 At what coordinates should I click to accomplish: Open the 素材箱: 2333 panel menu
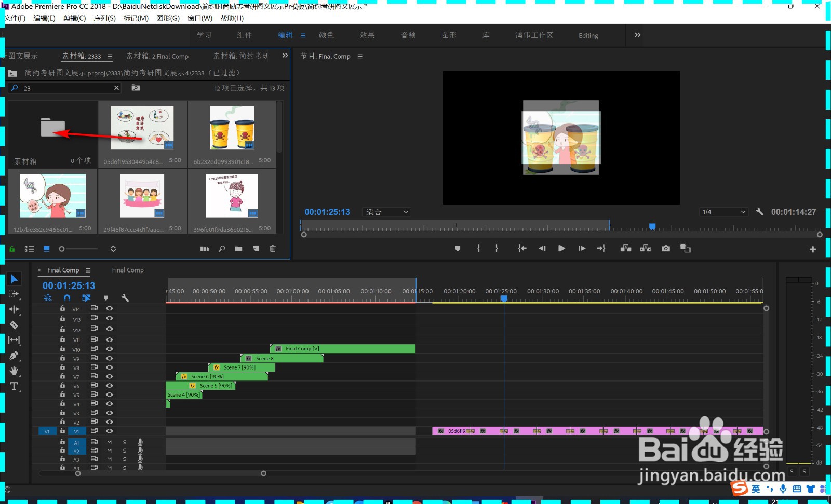(110, 56)
